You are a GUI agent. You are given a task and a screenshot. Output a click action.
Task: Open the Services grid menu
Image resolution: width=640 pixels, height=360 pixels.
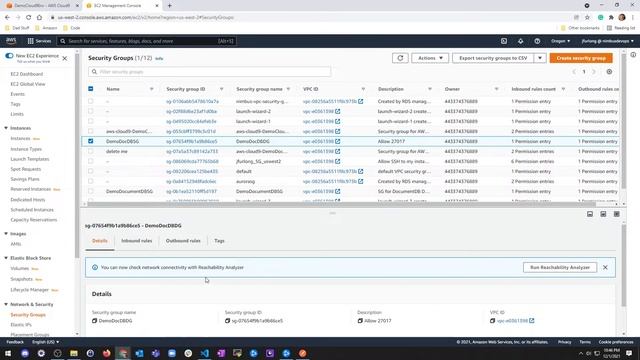pos(39,41)
